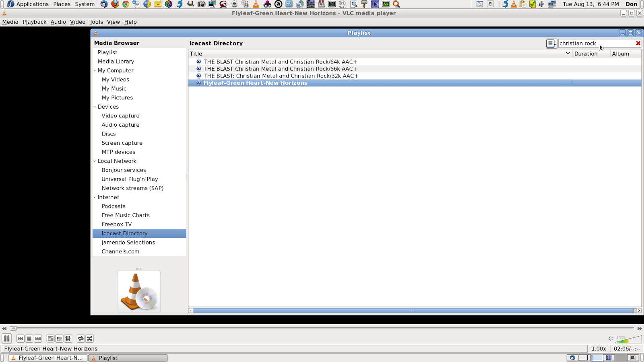The image size is (644, 362).
Task: Open the network connections tray icon
Action: click(552, 4)
